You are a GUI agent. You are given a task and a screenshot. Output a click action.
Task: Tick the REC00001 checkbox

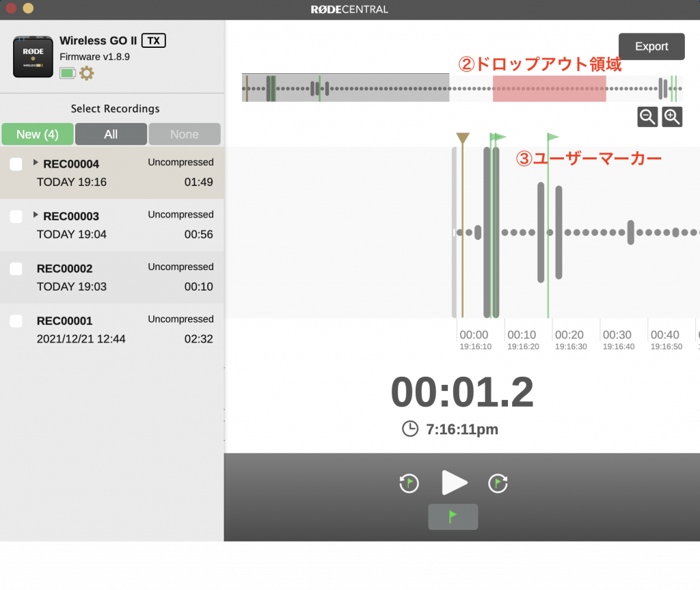click(x=16, y=321)
